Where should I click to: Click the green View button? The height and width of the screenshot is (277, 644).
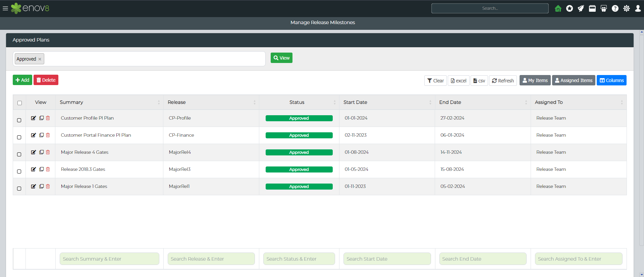(281, 58)
